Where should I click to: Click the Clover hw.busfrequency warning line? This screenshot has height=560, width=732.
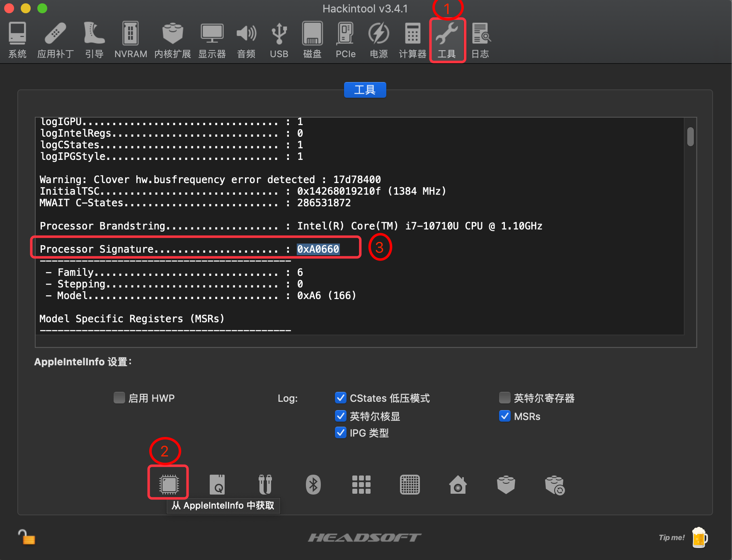pyautogui.click(x=210, y=179)
